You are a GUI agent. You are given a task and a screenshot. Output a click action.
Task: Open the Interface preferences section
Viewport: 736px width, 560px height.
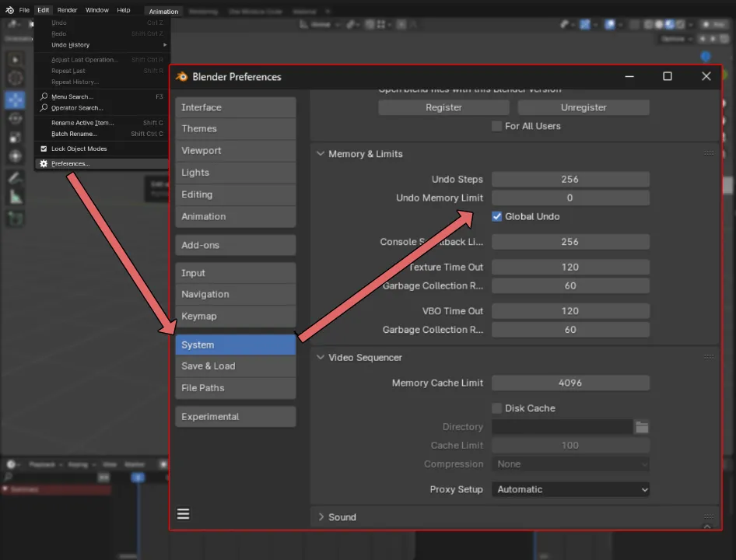point(236,107)
